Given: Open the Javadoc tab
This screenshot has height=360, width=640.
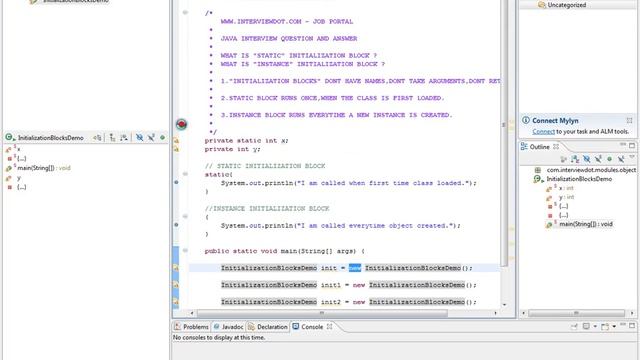Looking at the screenshot, I should [228, 327].
